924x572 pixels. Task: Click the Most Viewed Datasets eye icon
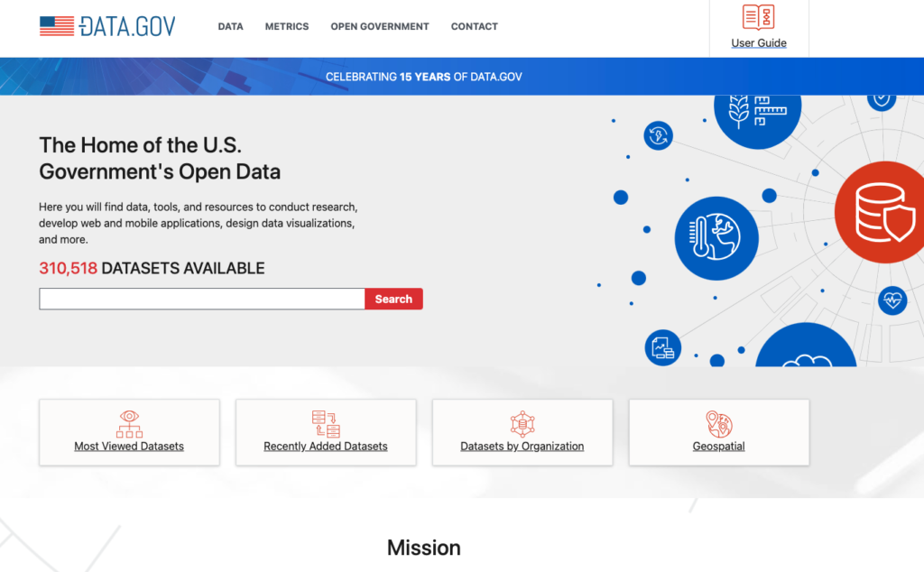pyautogui.click(x=129, y=423)
